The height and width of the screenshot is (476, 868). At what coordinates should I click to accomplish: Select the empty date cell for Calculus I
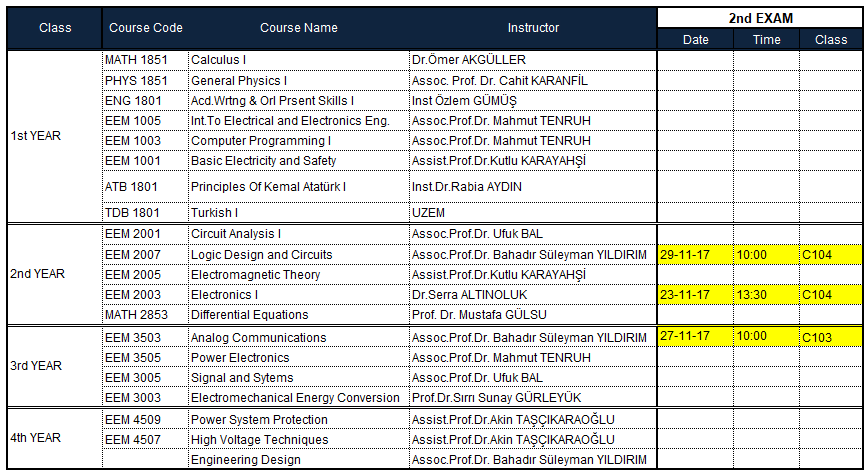695,60
